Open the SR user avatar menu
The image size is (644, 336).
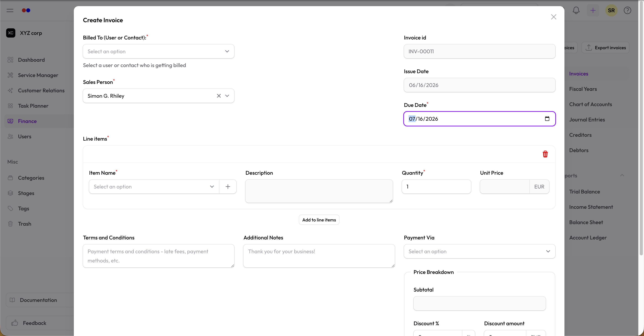point(611,10)
